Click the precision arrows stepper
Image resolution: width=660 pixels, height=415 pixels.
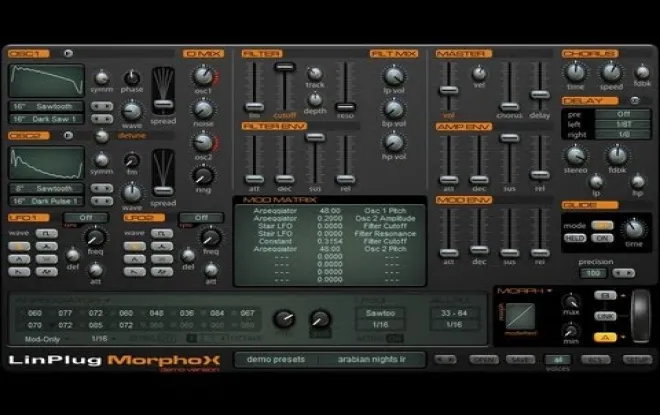click(x=623, y=273)
